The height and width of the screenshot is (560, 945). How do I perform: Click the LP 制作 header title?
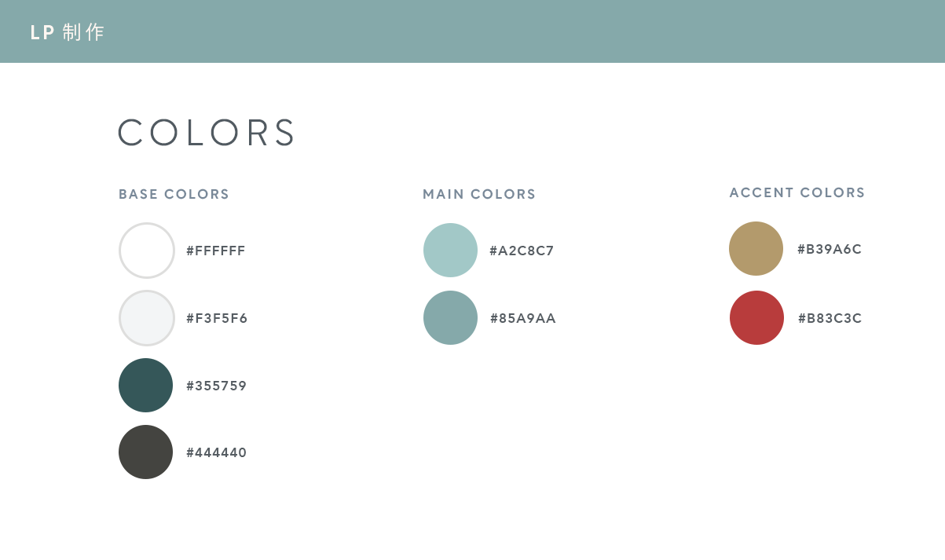(67, 32)
